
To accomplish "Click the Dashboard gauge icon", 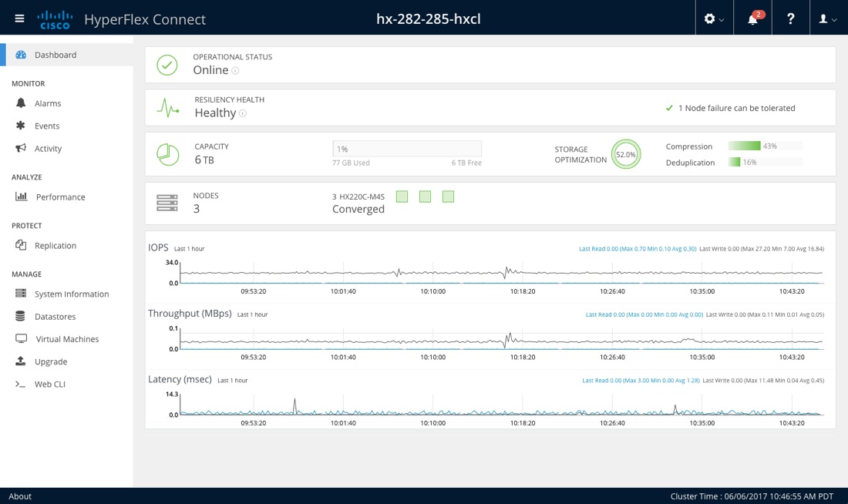I will point(21,55).
